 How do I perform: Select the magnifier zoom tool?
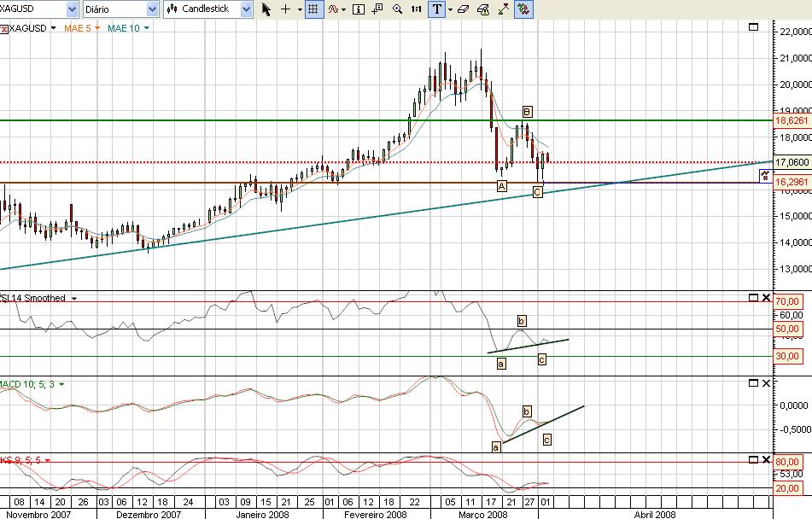tap(397, 9)
